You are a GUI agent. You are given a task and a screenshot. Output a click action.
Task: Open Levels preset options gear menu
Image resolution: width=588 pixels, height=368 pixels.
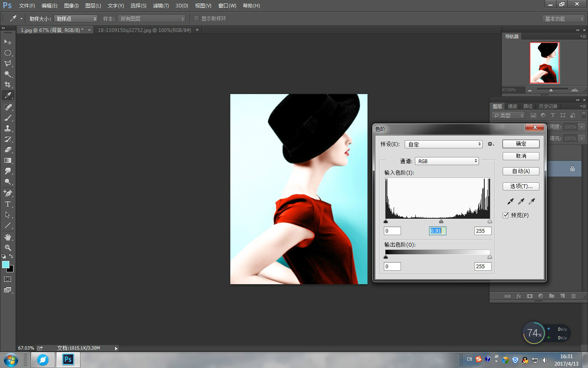click(x=490, y=144)
